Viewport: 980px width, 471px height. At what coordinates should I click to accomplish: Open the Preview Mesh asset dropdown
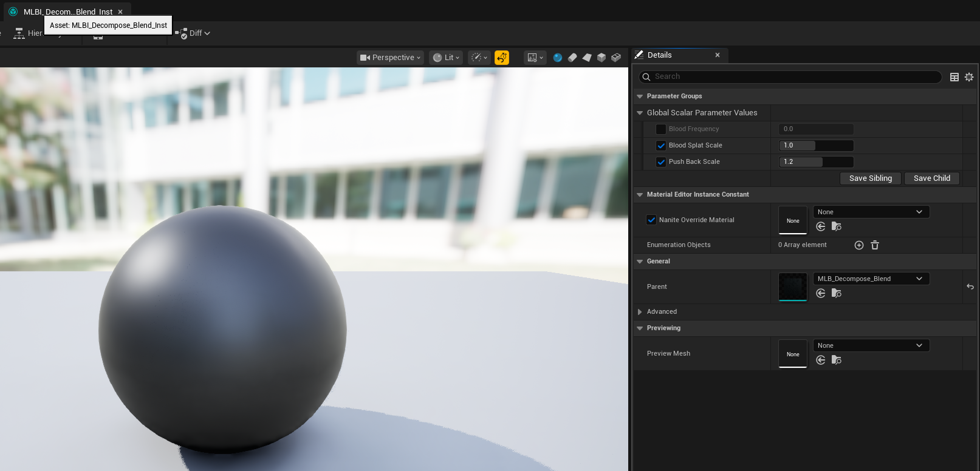[x=871, y=345]
